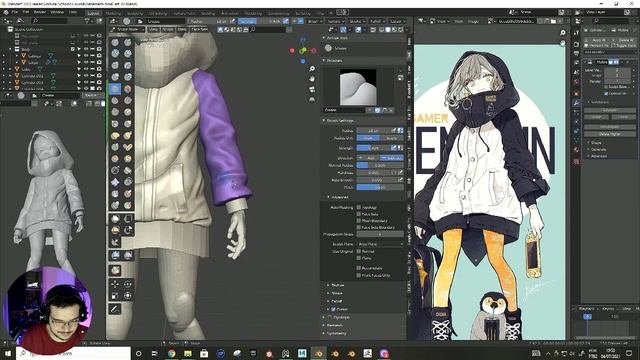
Task: Open Chrome from the Windows taskbar
Action: [171, 353]
